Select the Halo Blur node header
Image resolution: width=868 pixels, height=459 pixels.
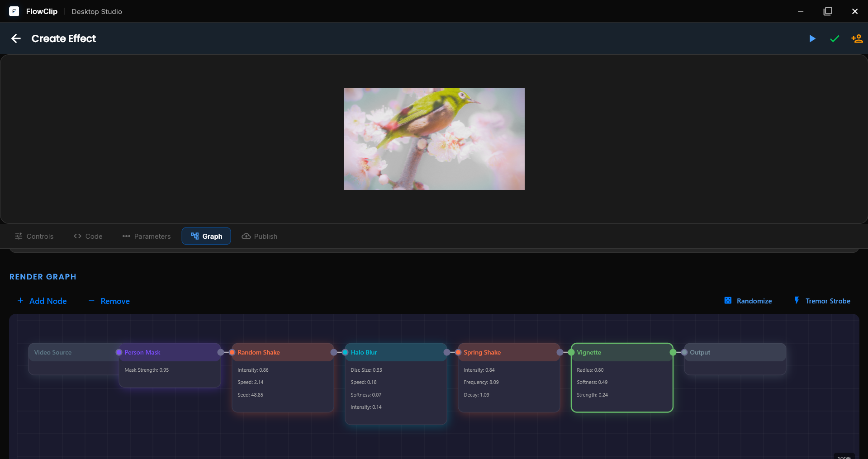tap(396, 352)
